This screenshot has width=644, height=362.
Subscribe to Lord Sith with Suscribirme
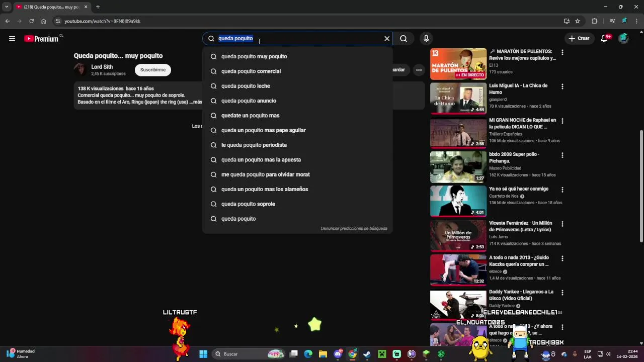(153, 70)
